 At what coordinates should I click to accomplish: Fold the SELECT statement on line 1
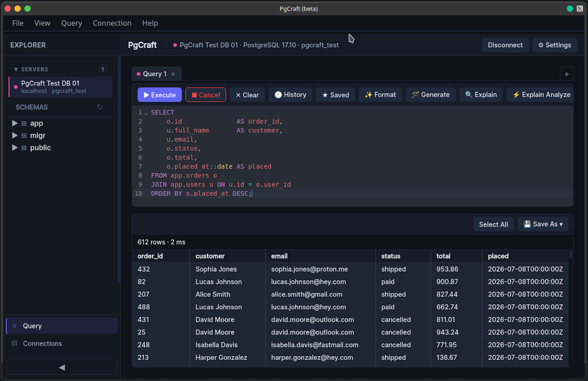[146, 113]
